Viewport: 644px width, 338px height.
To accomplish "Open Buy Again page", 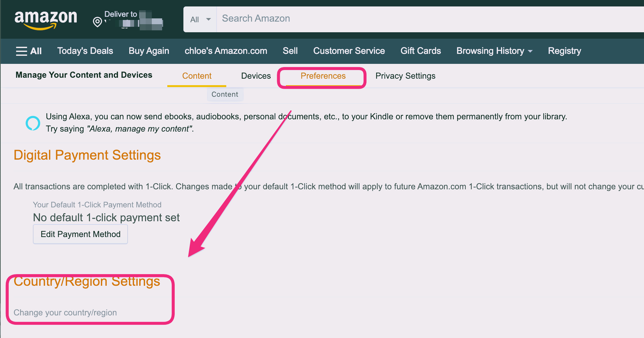I will pos(149,51).
